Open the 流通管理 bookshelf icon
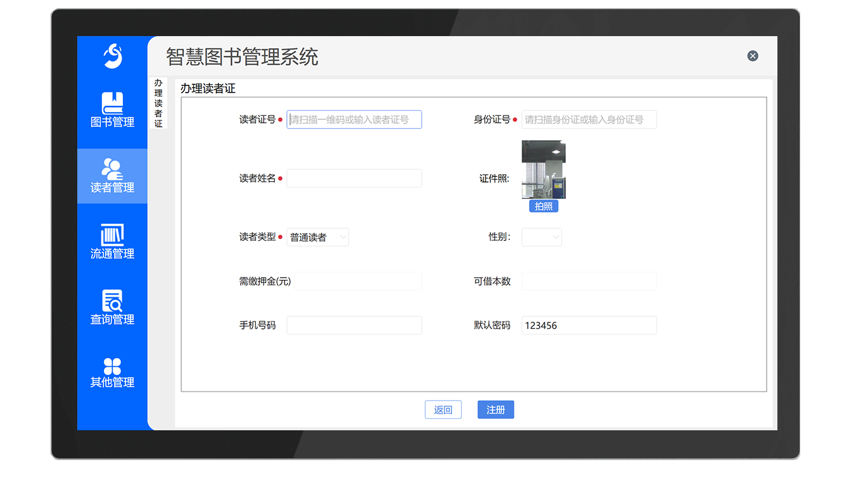Viewport: 868px width, 500px height. [112, 234]
